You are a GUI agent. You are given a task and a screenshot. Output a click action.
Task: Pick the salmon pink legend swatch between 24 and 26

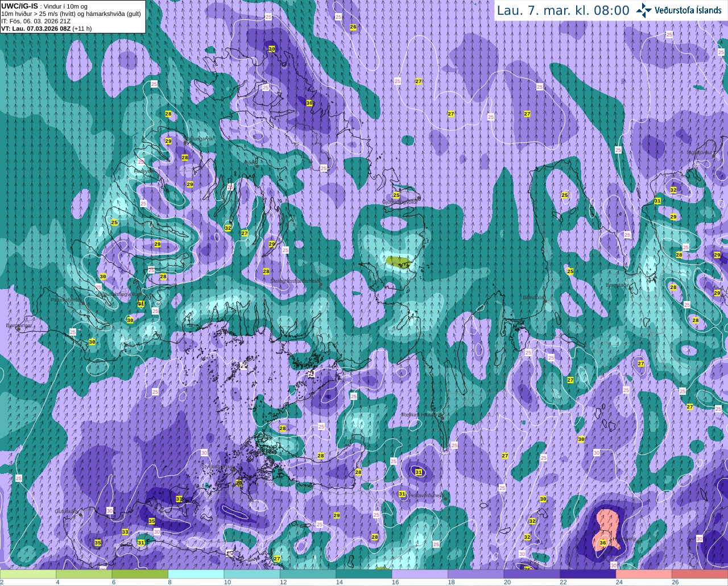coord(644,574)
